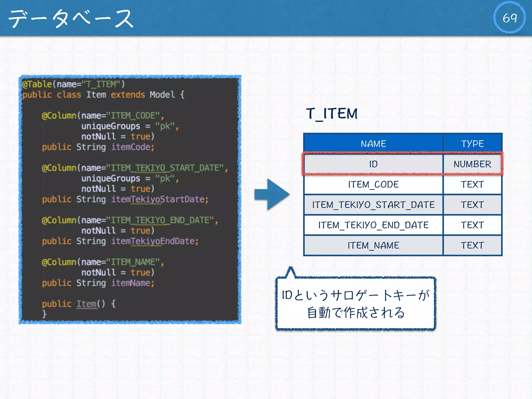Viewport: 532px width, 399px height.
Task: Select the ITEM_TEKIYO_START_DATE table cell
Action: (373, 205)
